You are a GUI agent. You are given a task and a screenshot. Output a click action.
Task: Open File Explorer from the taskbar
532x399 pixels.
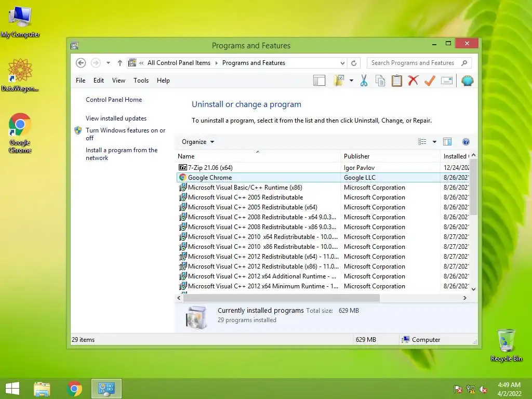click(42, 389)
